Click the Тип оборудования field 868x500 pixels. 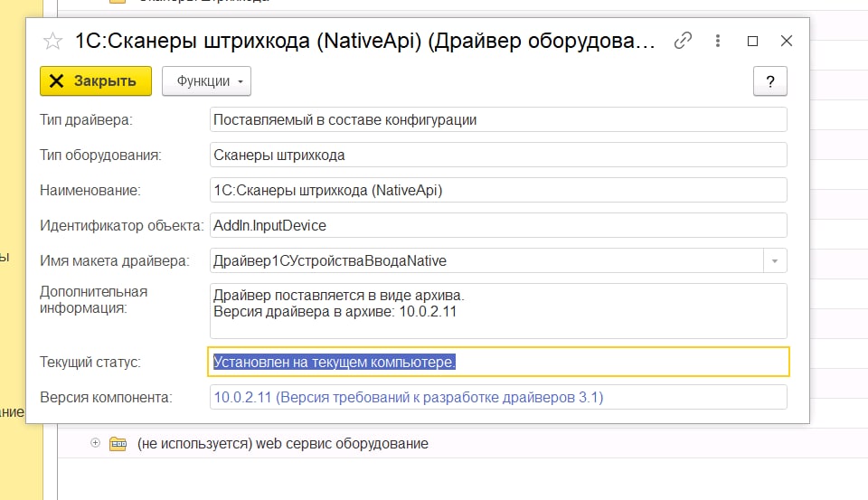(x=497, y=155)
